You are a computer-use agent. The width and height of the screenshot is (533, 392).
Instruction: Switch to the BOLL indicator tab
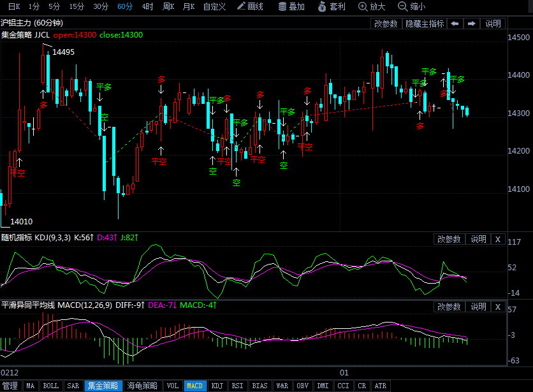(x=50, y=386)
